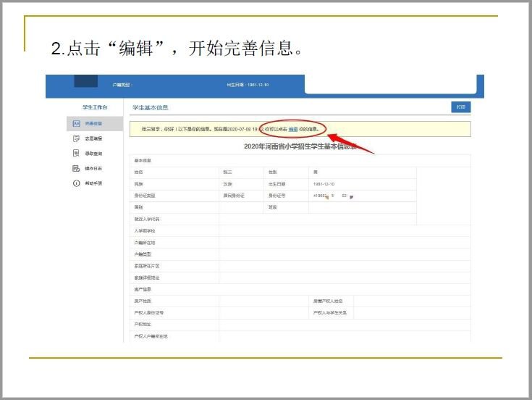Select 操作日志 in the sidebar
The width and height of the screenshot is (532, 400).
tap(93, 168)
